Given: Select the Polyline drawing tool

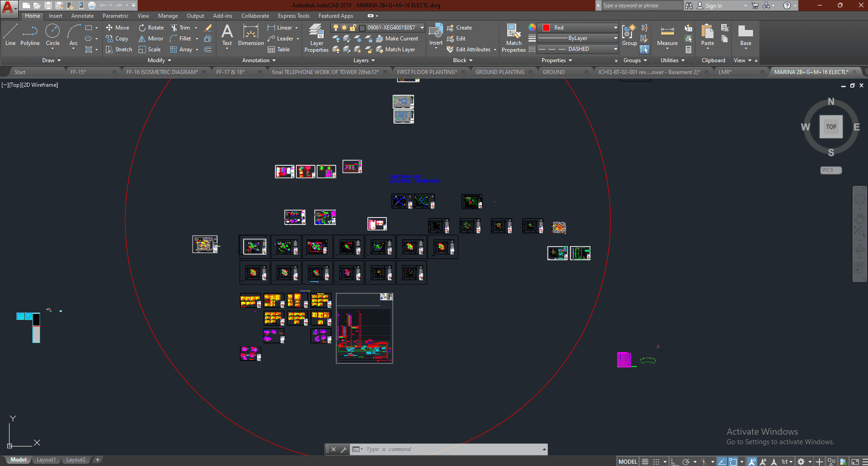Looking at the screenshot, I should (30, 35).
